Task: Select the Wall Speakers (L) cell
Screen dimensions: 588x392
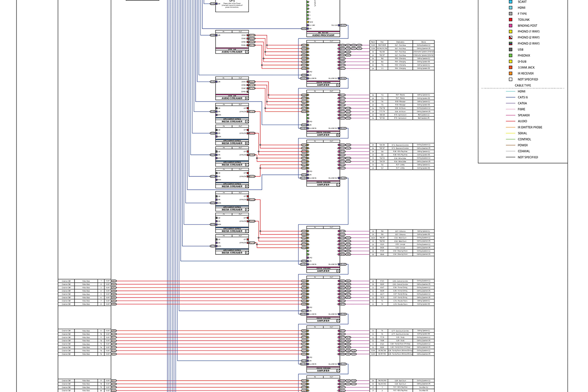Action: pyautogui.click(x=423, y=115)
